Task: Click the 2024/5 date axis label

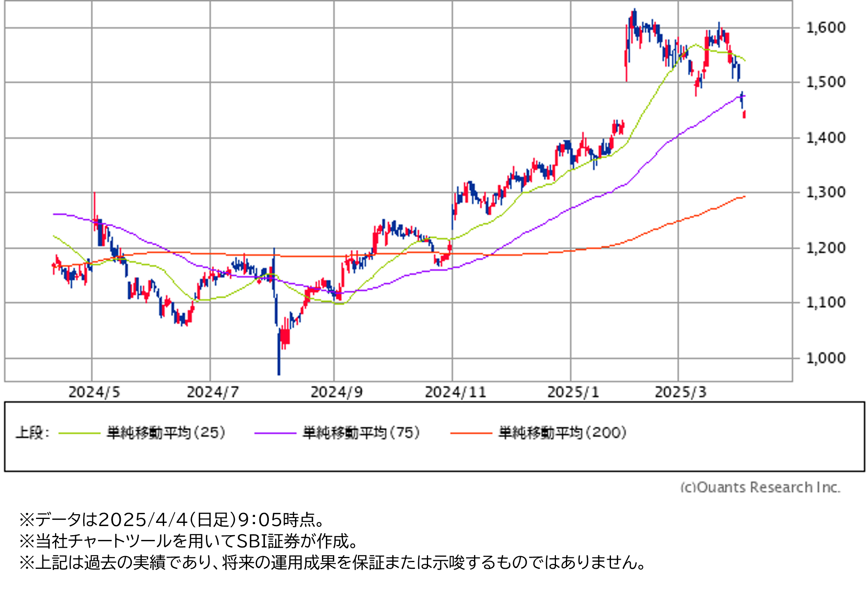Action: click(94, 392)
